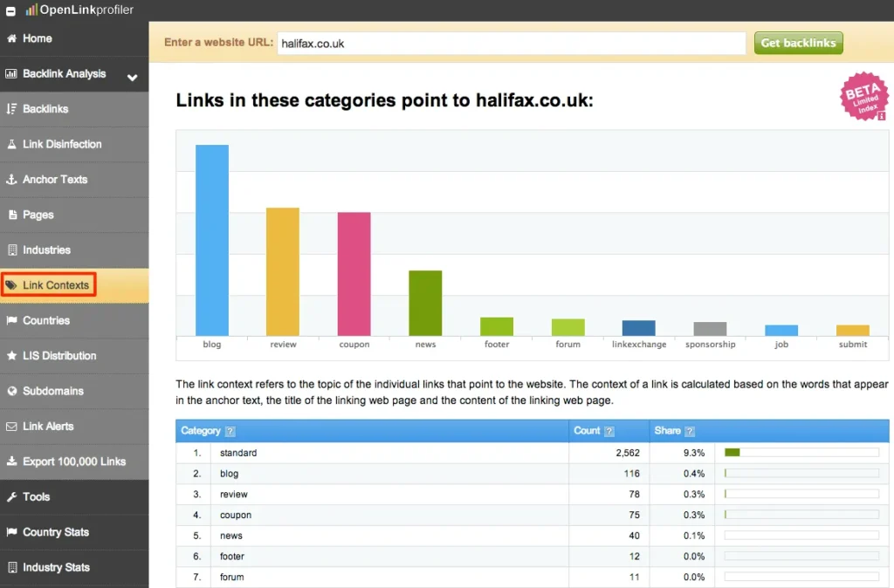The height and width of the screenshot is (588, 894).
Task: Open Pages in sidebar
Action: (x=74, y=215)
